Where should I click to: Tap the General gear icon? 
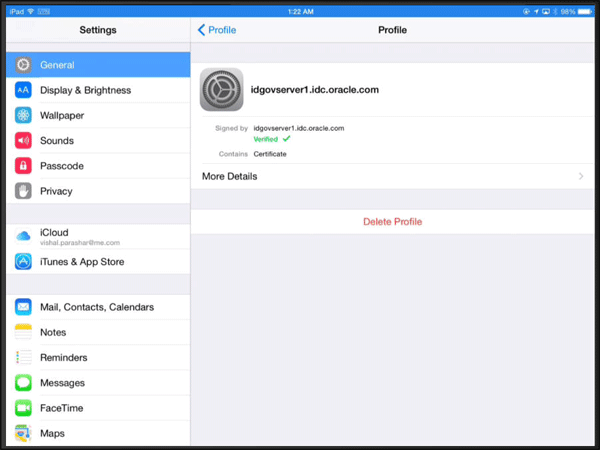pyautogui.click(x=23, y=65)
